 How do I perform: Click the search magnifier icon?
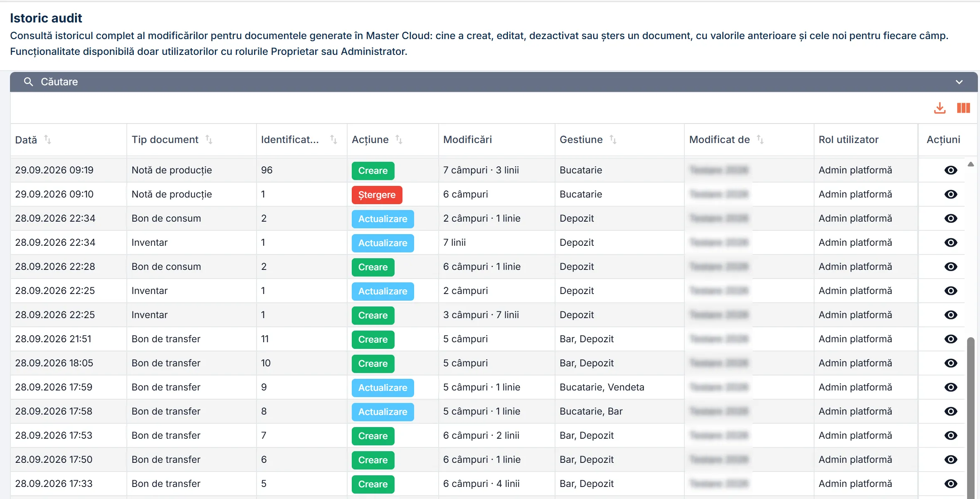28,82
